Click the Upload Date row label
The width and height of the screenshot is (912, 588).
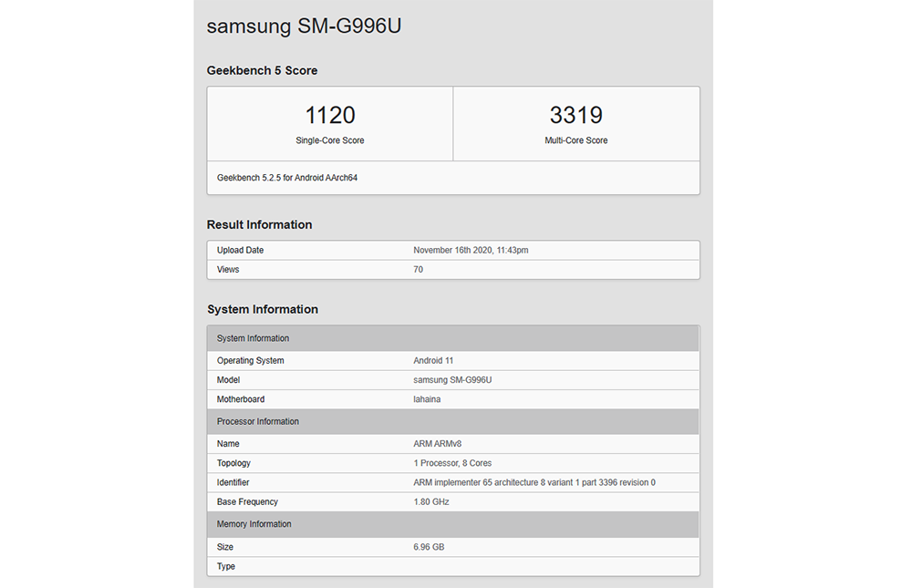click(x=240, y=250)
